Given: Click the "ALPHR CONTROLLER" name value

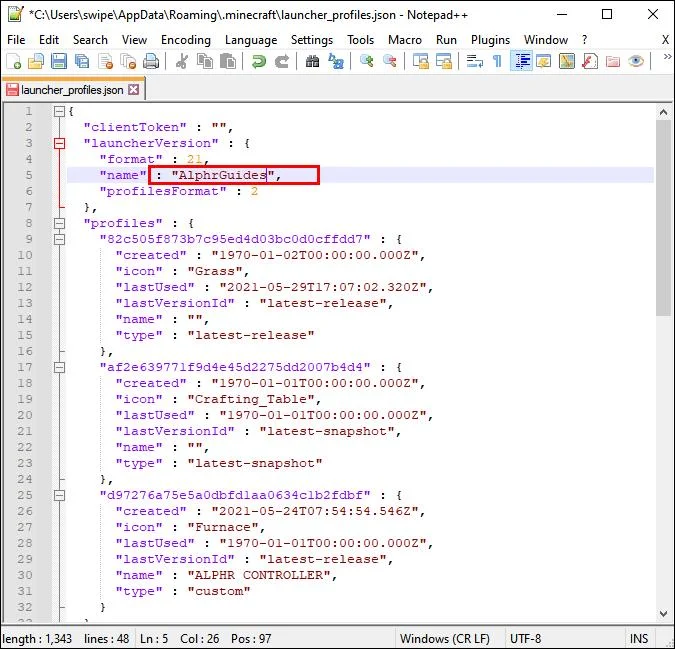Looking at the screenshot, I should point(259,575).
